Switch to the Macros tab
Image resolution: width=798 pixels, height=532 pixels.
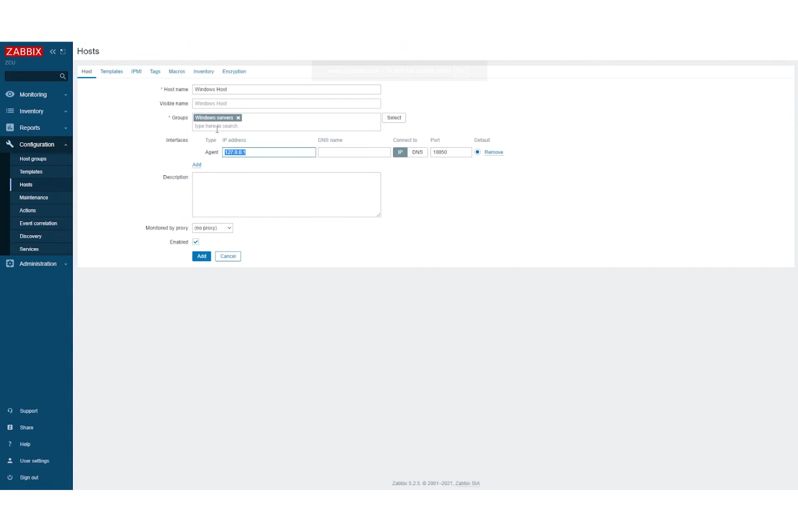click(x=177, y=71)
